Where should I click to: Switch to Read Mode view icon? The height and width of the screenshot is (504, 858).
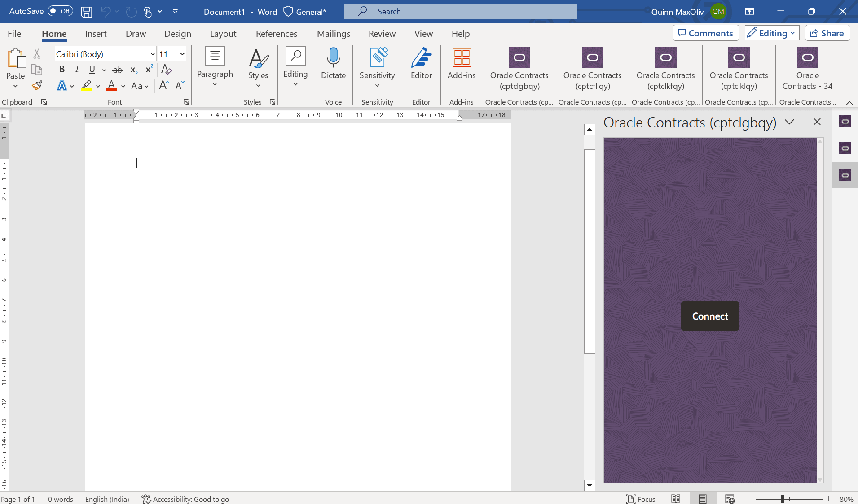pos(676,499)
